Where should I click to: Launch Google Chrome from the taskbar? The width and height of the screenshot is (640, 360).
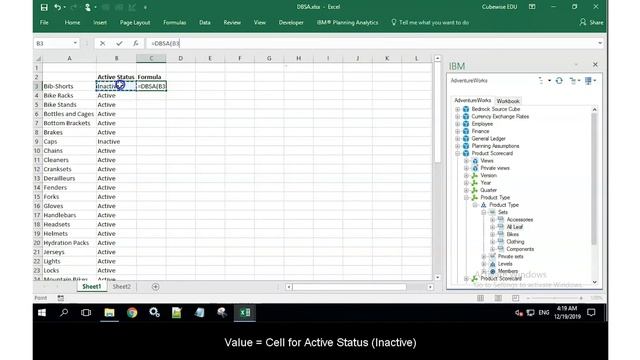point(132,313)
